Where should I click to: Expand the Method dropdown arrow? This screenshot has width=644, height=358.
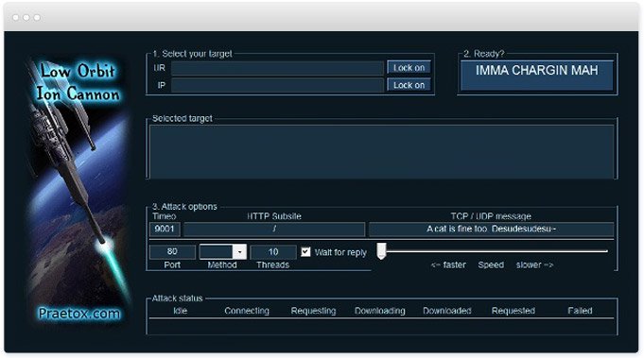pyautogui.click(x=239, y=252)
